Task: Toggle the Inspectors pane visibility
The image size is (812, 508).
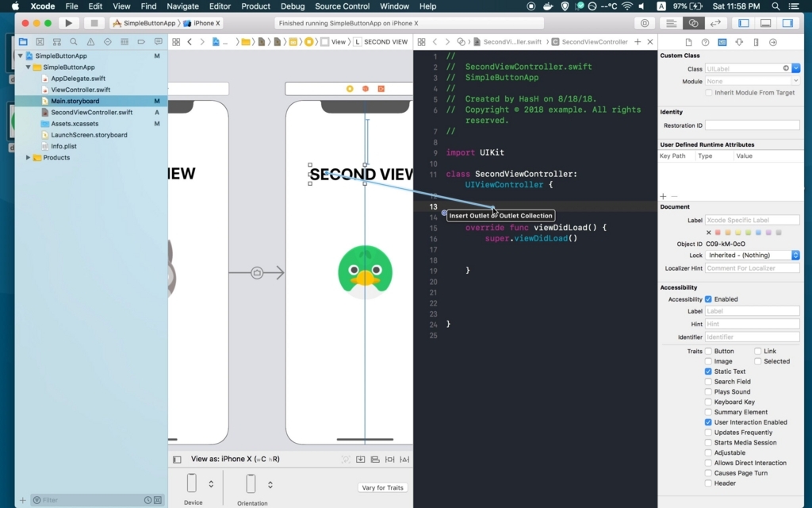Action: [x=787, y=23]
